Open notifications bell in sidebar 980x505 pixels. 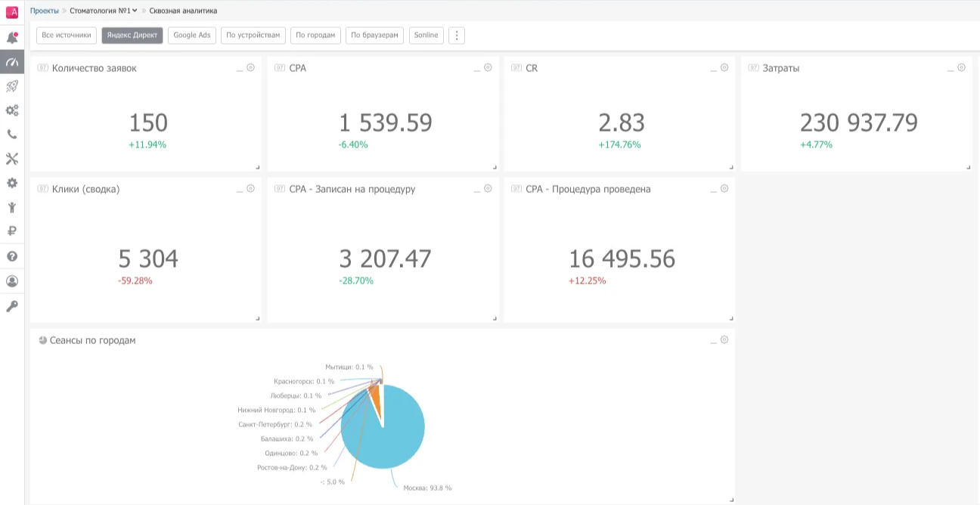coord(12,38)
